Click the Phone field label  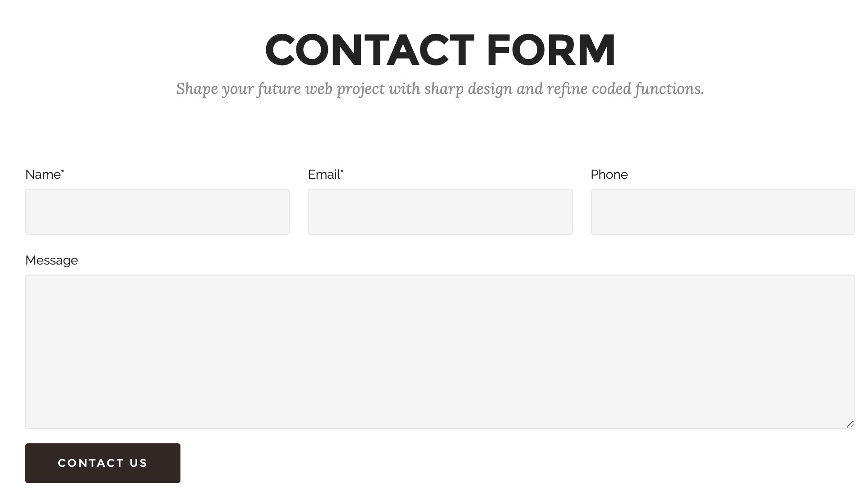coord(609,175)
